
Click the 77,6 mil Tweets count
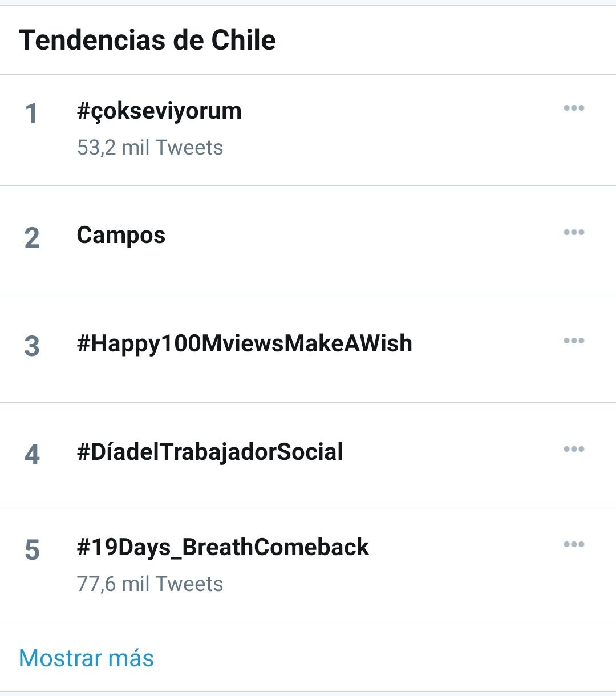coord(150,584)
